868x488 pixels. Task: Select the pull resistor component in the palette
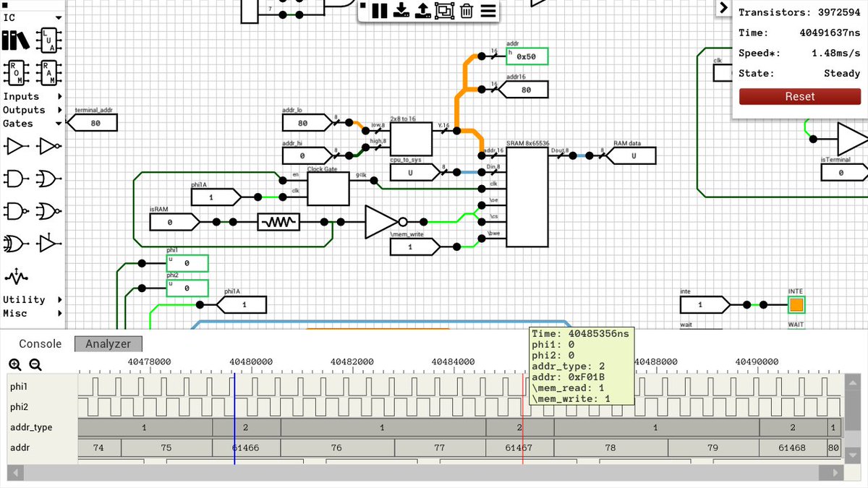(15, 276)
